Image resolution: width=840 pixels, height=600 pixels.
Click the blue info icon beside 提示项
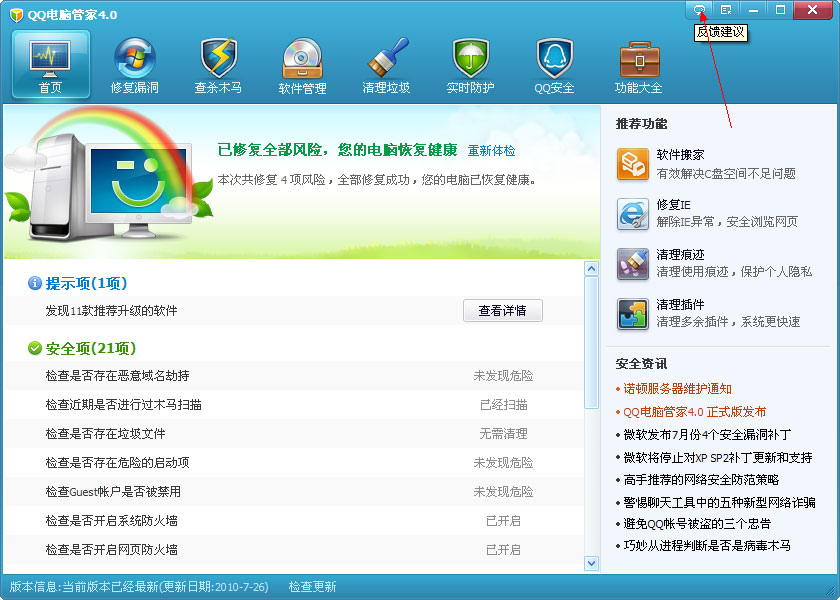[35, 283]
